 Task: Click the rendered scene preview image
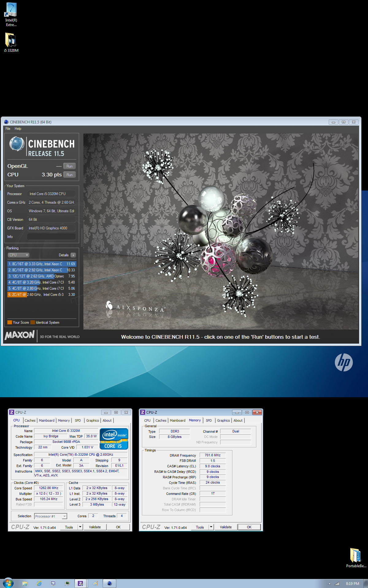(221, 232)
